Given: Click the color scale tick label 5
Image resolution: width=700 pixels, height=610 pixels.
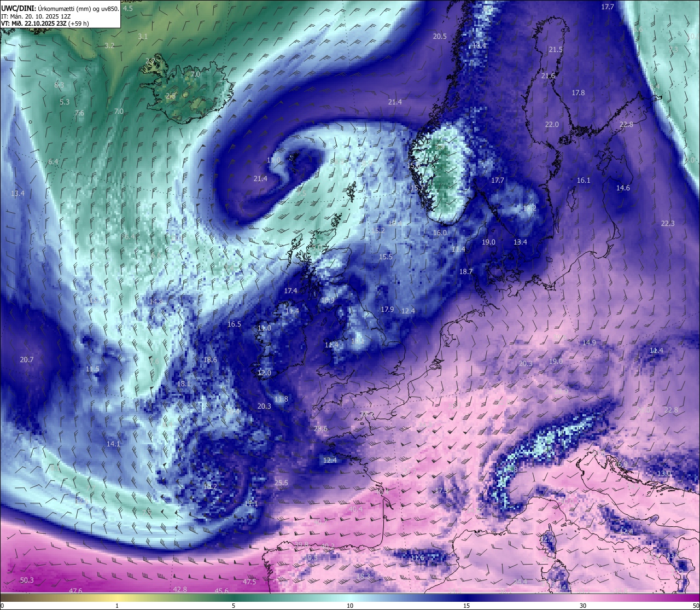Looking at the screenshot, I should (234, 606).
